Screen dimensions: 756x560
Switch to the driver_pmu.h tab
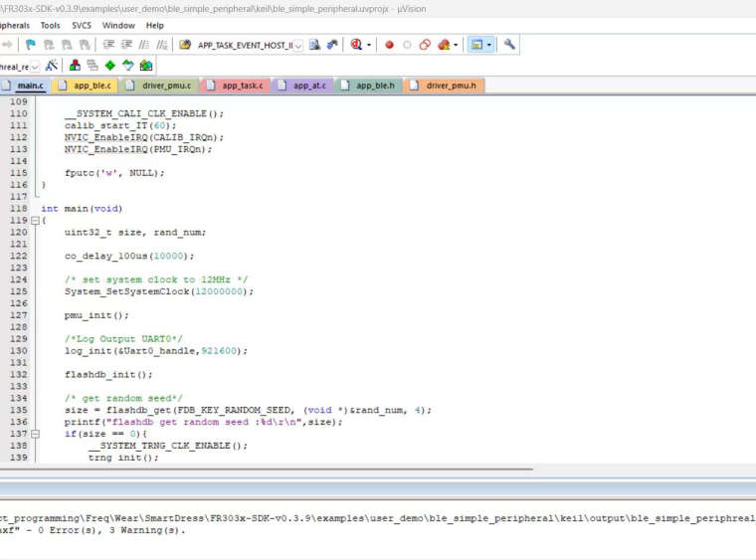[451, 86]
